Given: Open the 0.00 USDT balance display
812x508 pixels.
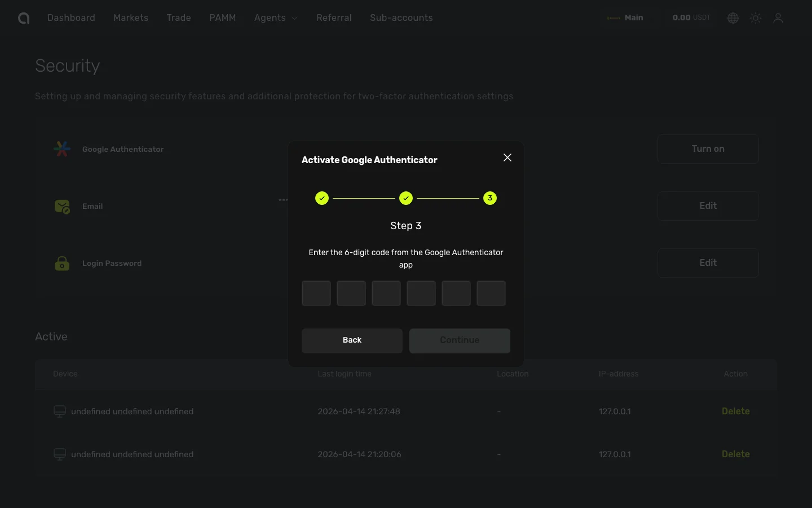Looking at the screenshot, I should coord(691,17).
